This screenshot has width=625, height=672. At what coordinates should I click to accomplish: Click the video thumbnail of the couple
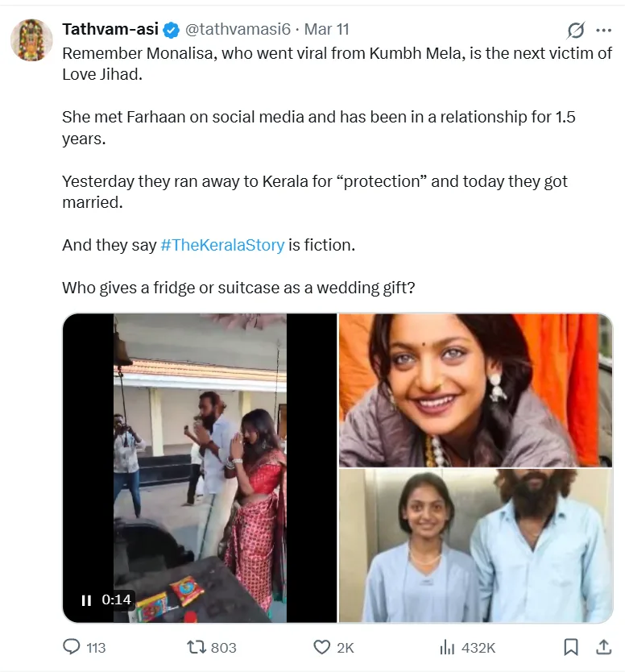(x=200, y=467)
